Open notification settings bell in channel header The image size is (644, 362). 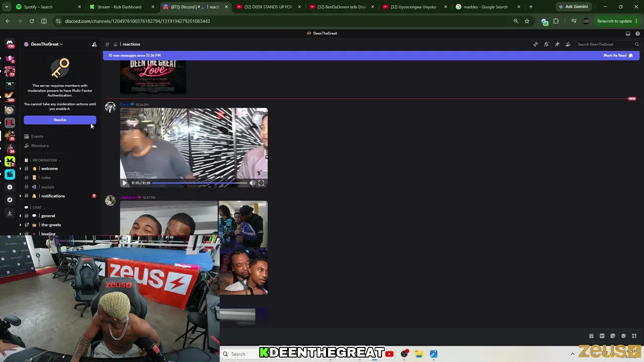[546, 44]
